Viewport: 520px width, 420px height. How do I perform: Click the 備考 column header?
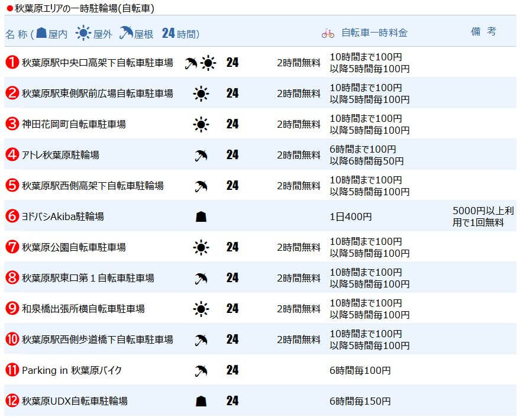click(x=483, y=32)
